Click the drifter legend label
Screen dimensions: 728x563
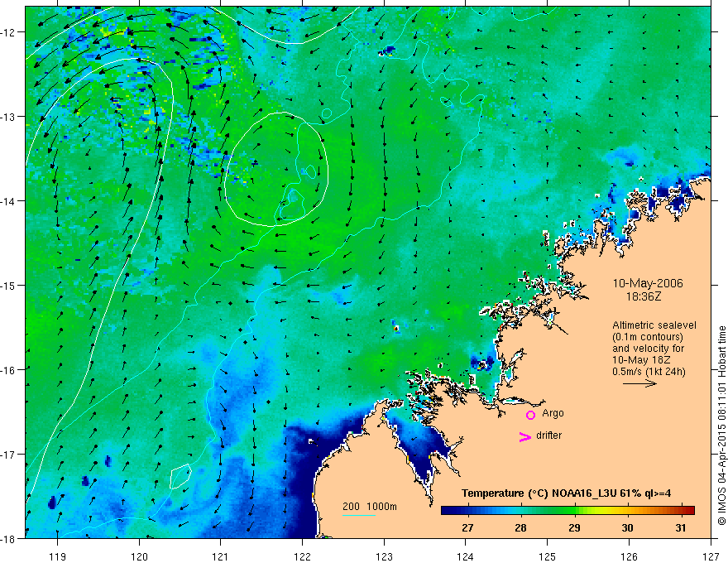(548, 435)
